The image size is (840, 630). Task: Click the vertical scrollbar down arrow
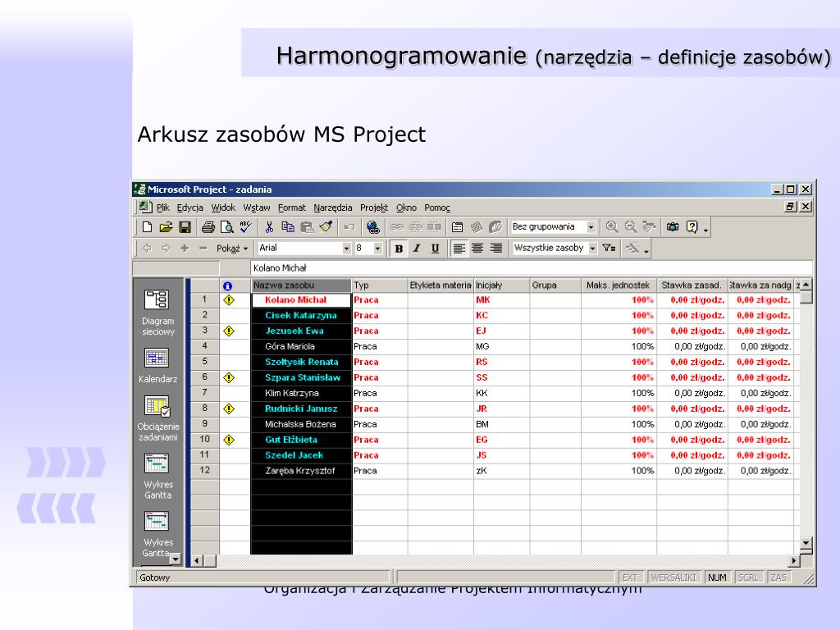pos(806,543)
